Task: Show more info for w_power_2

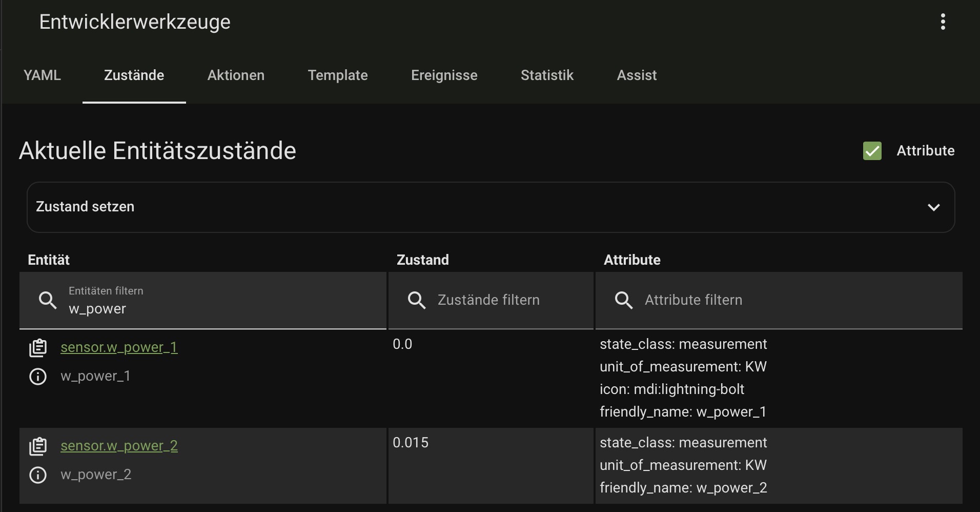Action: [x=38, y=475]
